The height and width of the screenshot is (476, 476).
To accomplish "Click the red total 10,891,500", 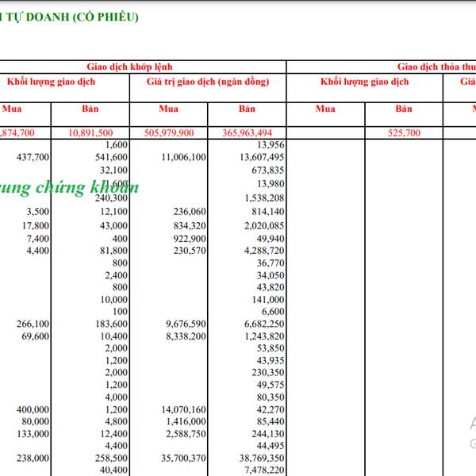I will [90, 133].
